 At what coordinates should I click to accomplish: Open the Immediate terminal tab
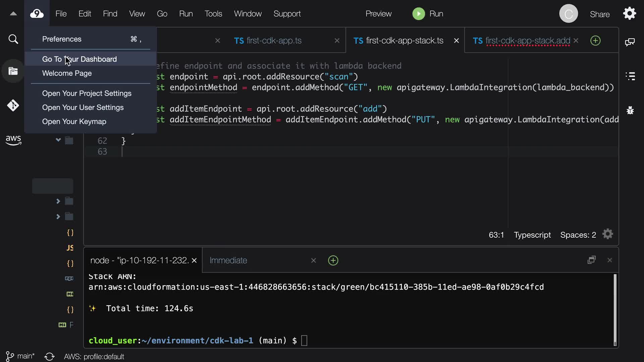tap(228, 260)
